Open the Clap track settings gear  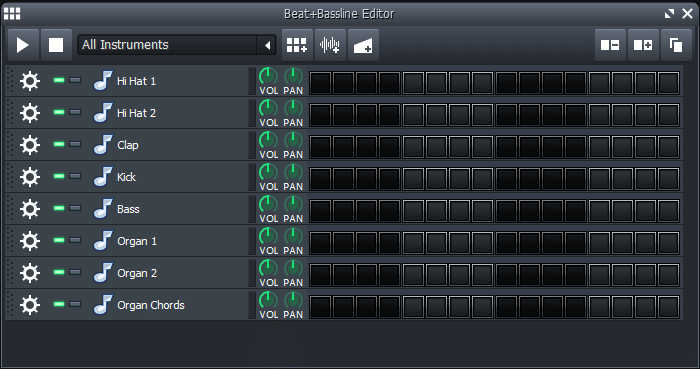pyautogui.click(x=30, y=145)
